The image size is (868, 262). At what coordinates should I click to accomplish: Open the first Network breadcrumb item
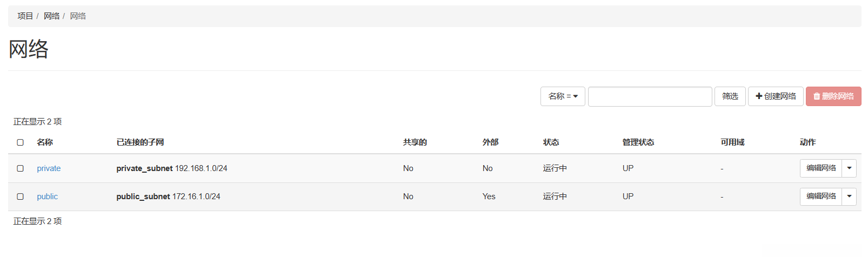[x=51, y=16]
